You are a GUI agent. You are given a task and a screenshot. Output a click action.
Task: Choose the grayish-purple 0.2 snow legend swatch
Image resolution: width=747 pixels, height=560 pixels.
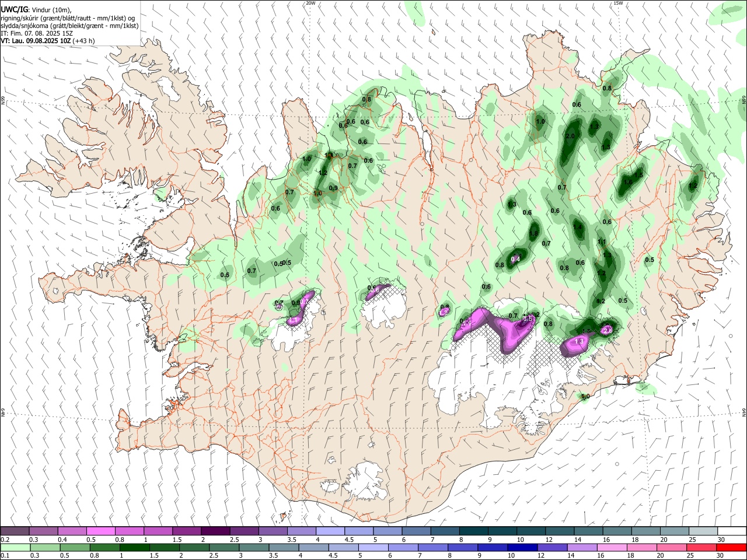coord(15,531)
